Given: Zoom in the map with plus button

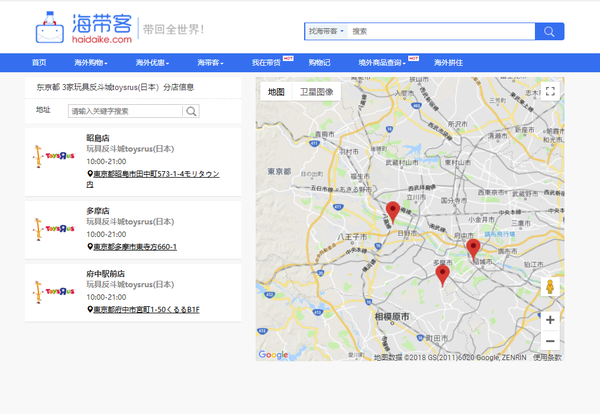Looking at the screenshot, I should (x=550, y=320).
